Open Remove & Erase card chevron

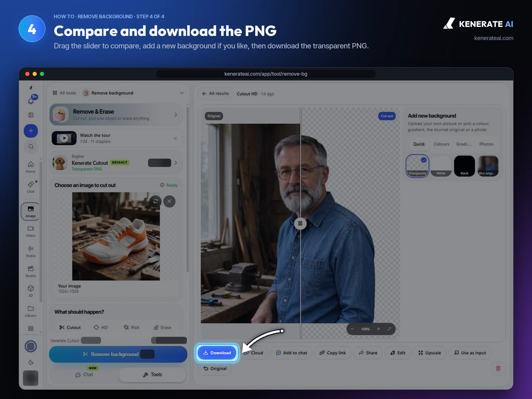pyautogui.click(x=176, y=115)
